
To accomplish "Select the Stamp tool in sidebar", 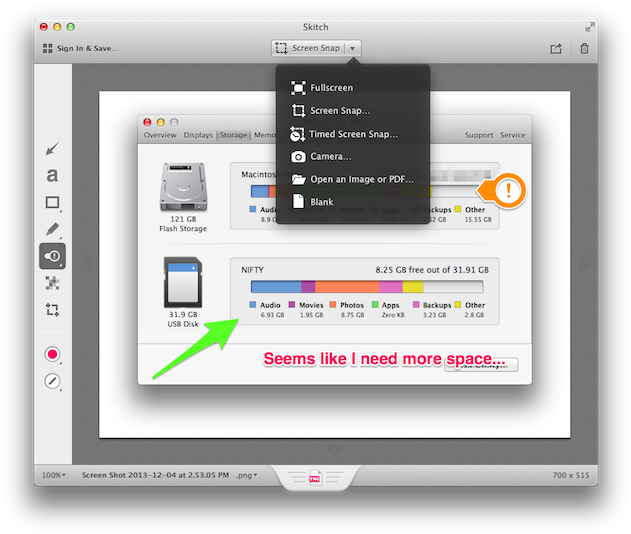I will (52, 256).
